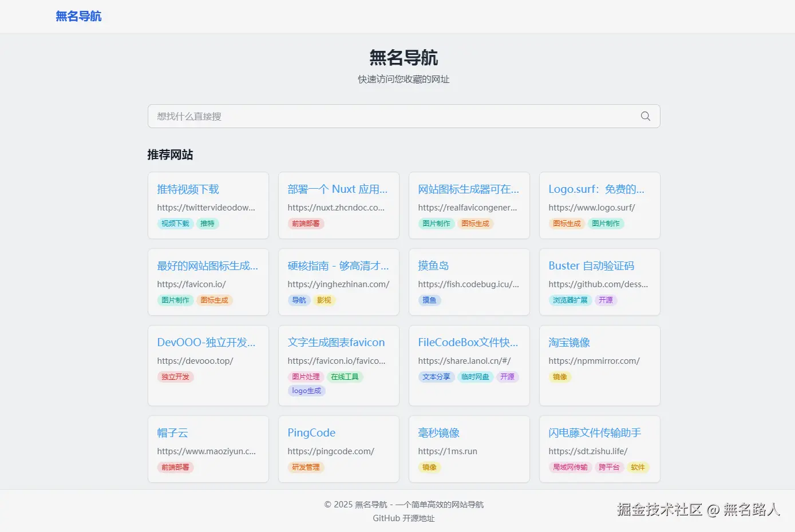Open the 部署一个 Nuxt 应用 card title
This screenshot has width=795, height=532.
[x=338, y=189]
